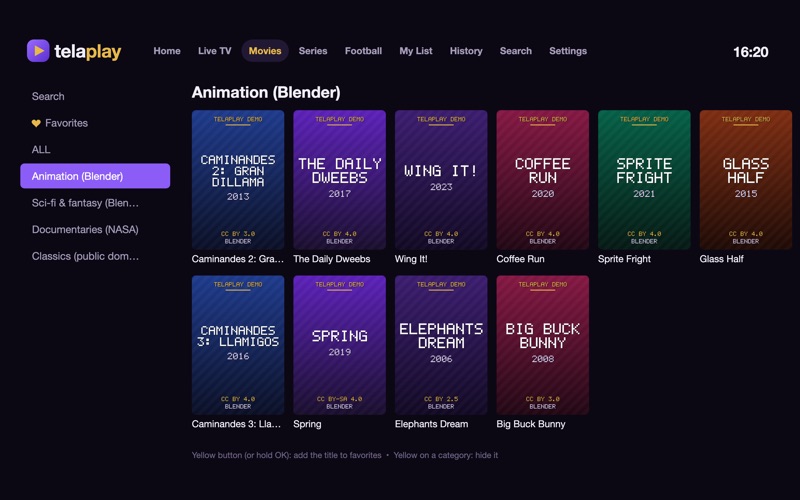This screenshot has height=500, width=800.
Task: Click the 'Sprite Fright' caption text
Action: click(624, 259)
